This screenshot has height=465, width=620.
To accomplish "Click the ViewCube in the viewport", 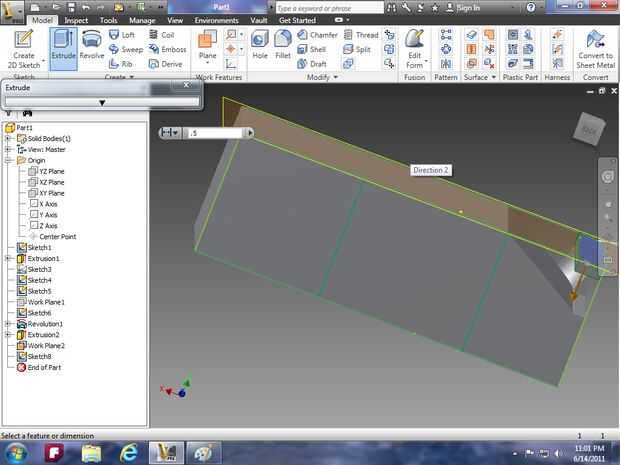I will tap(589, 129).
